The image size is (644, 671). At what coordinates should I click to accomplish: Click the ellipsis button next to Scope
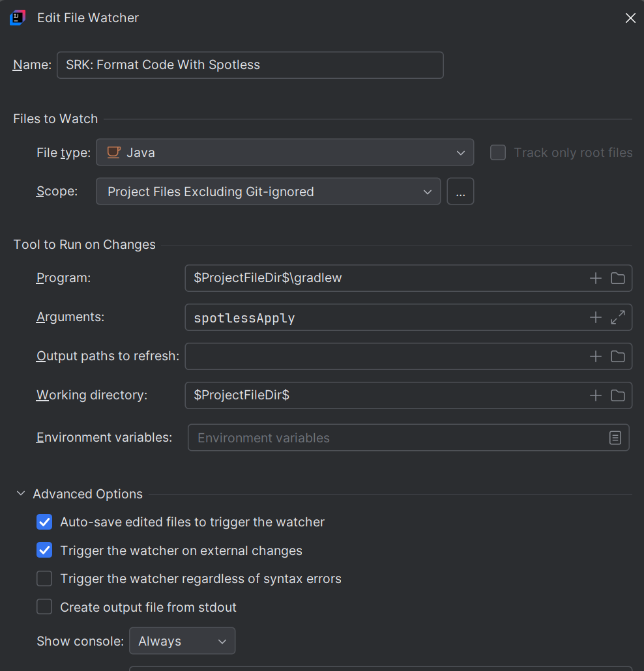[460, 192]
